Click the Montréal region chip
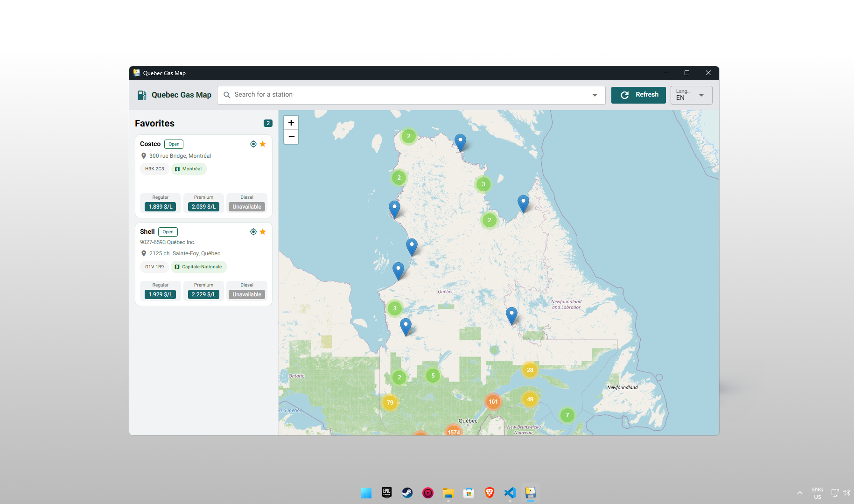 189,169
